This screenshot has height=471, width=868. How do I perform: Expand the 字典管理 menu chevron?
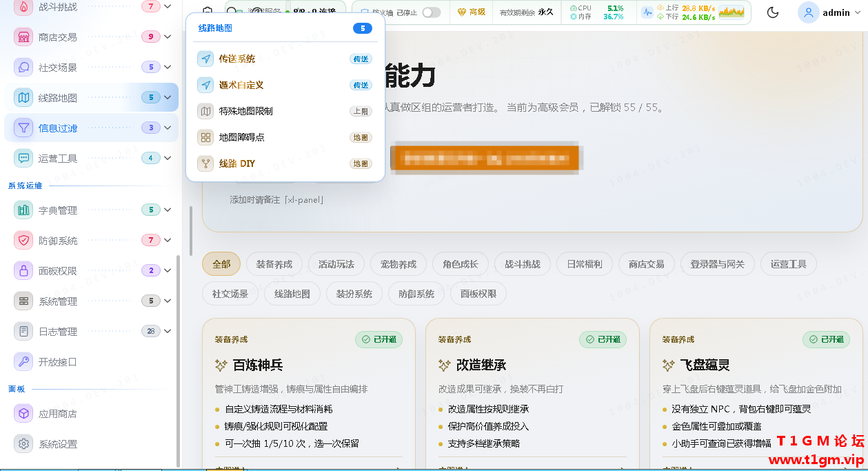click(168, 210)
